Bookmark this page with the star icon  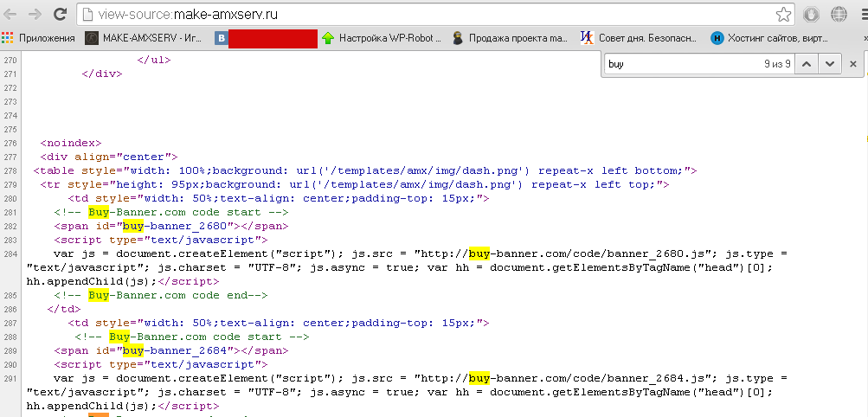[x=783, y=15]
